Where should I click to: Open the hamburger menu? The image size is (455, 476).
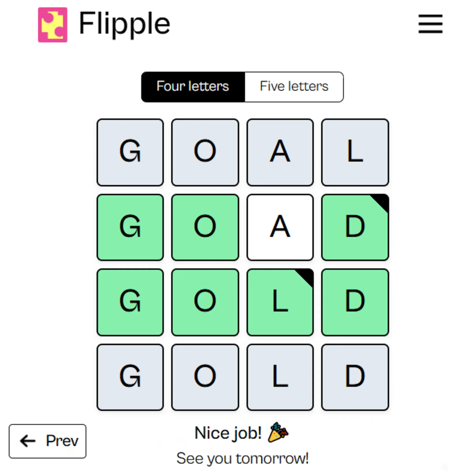point(431,24)
